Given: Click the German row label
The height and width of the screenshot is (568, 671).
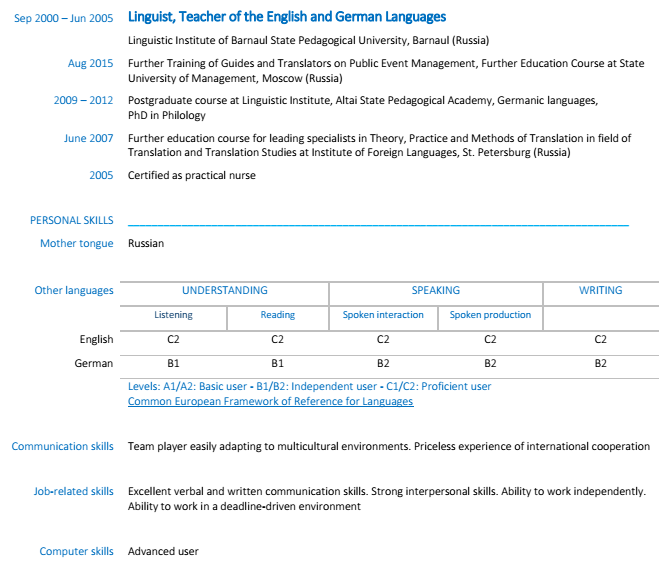Looking at the screenshot, I should [x=94, y=363].
